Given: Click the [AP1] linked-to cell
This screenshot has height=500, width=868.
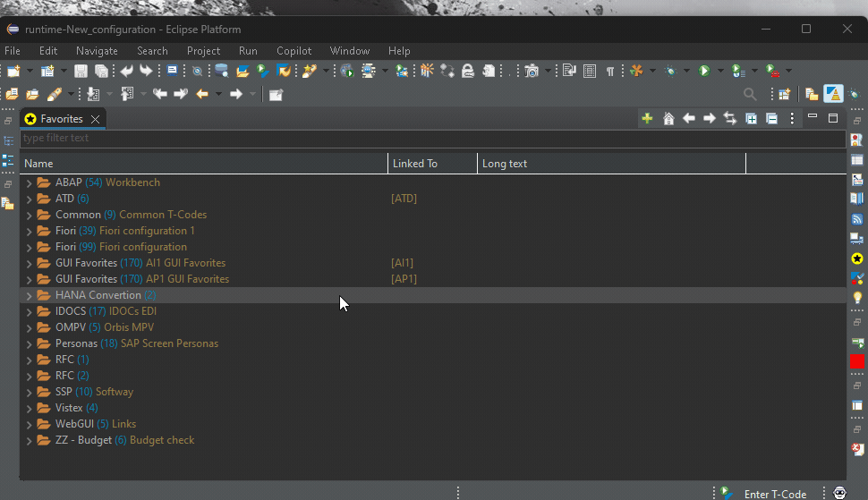Looking at the screenshot, I should click(x=404, y=279).
